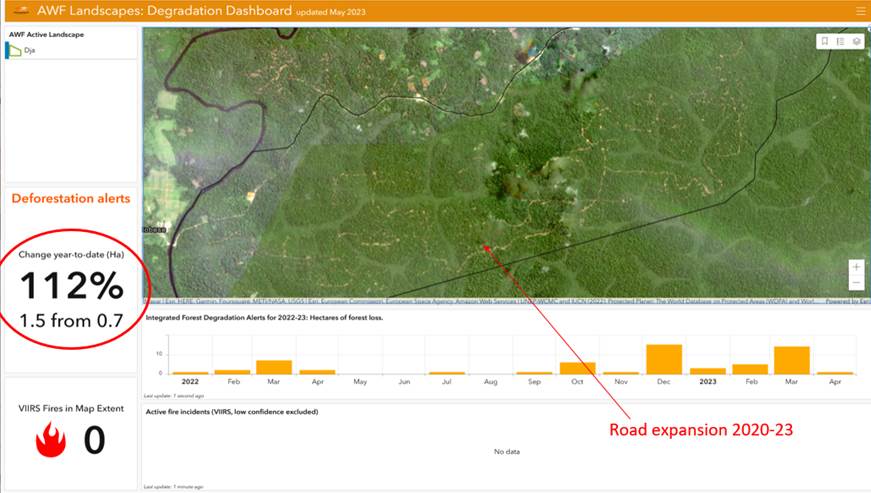Click the 2022 axis label
This screenshot has width=871, height=493.
click(190, 381)
